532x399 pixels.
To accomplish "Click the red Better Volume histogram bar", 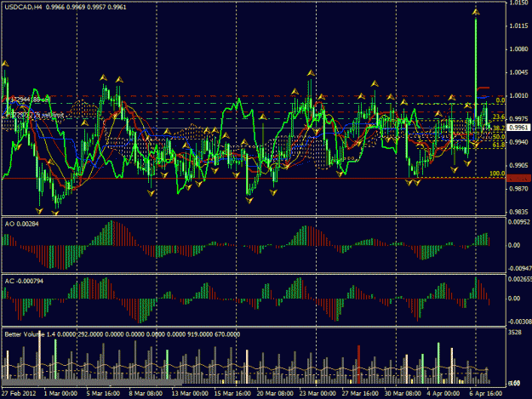I will coord(358,364).
